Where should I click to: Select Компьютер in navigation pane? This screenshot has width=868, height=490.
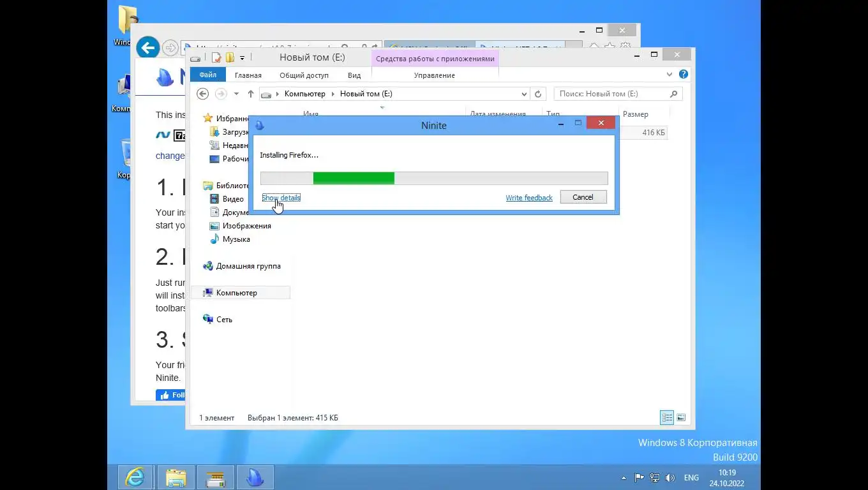[241, 293]
